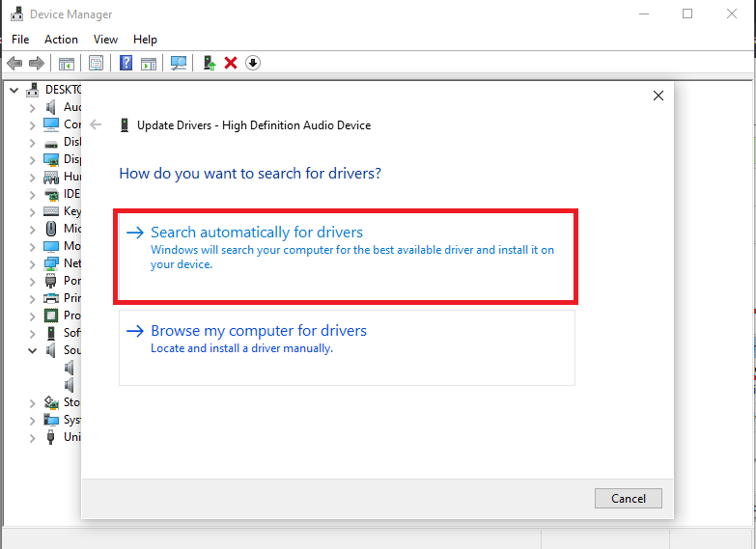Choose Browse my computer for drivers
The image size is (756, 549).
[x=259, y=331]
